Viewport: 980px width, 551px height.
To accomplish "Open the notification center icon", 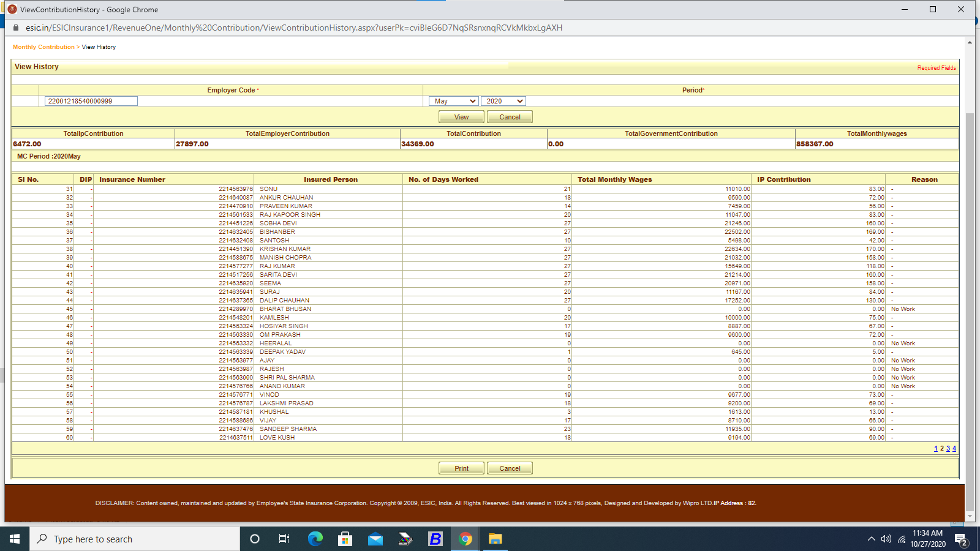I will click(x=960, y=539).
